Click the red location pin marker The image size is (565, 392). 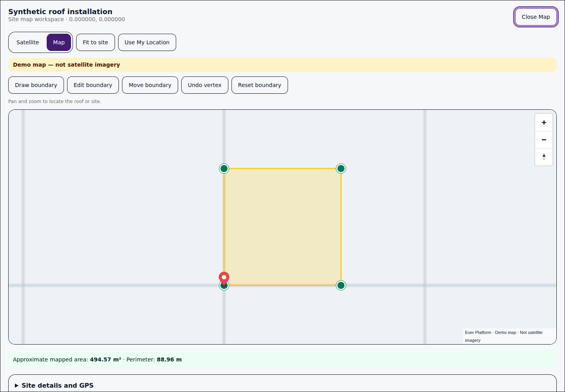pos(224,279)
